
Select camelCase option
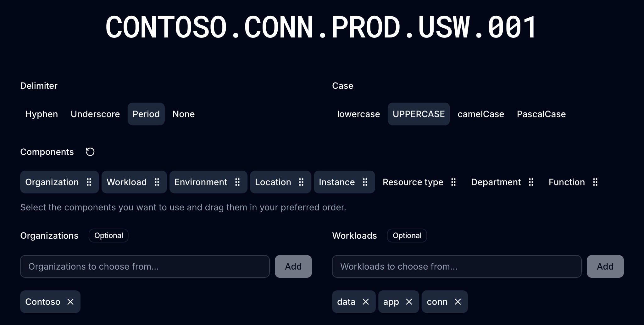[481, 114]
